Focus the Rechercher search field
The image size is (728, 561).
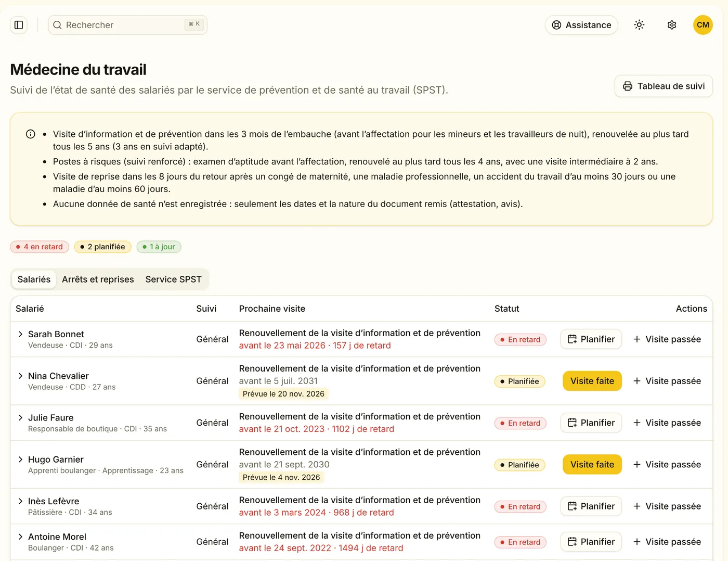[127, 25]
